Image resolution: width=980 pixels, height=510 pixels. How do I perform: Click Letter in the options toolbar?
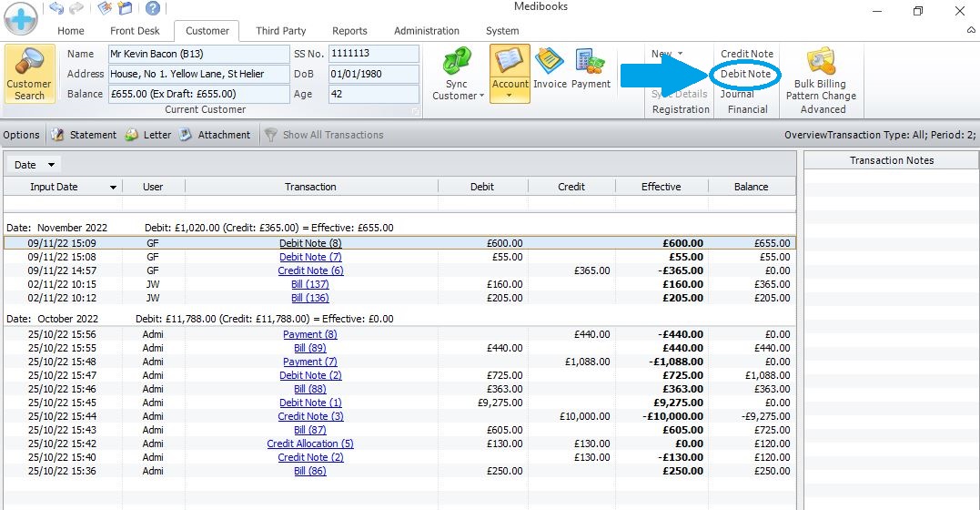(147, 135)
